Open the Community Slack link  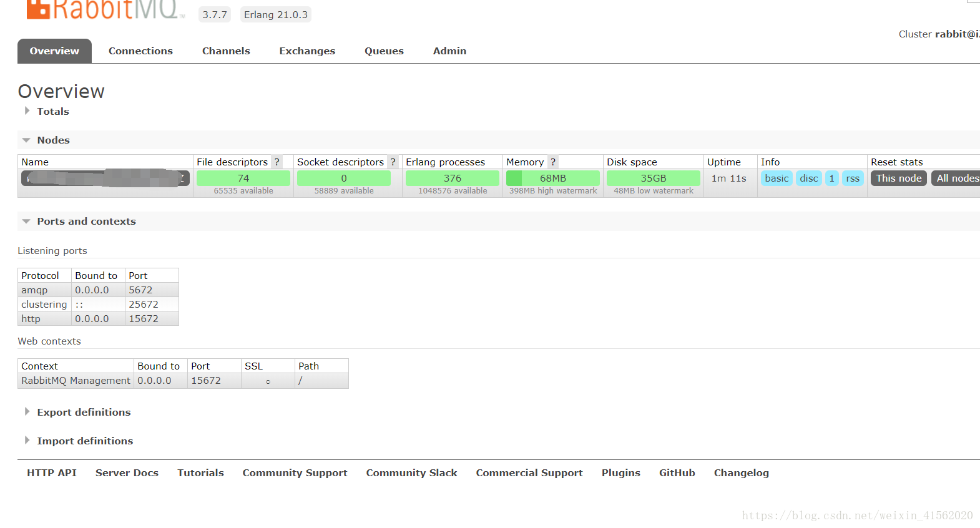[x=411, y=472]
